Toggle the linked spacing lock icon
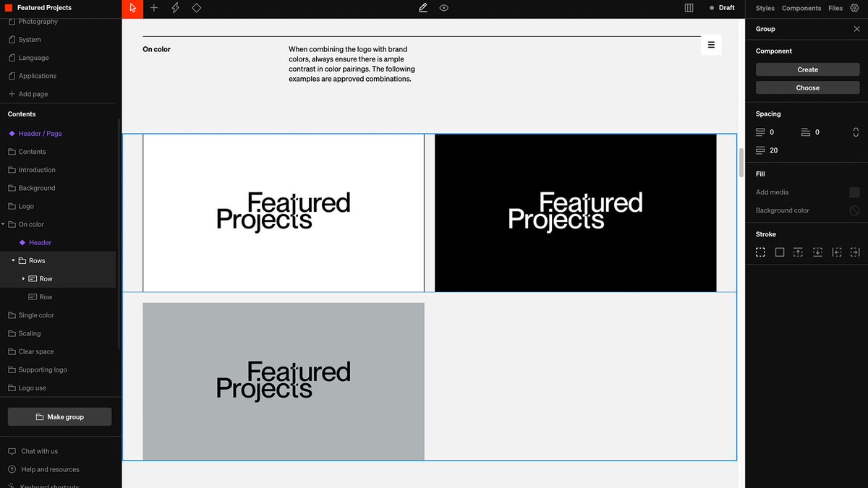The width and height of the screenshot is (868, 488). click(856, 132)
